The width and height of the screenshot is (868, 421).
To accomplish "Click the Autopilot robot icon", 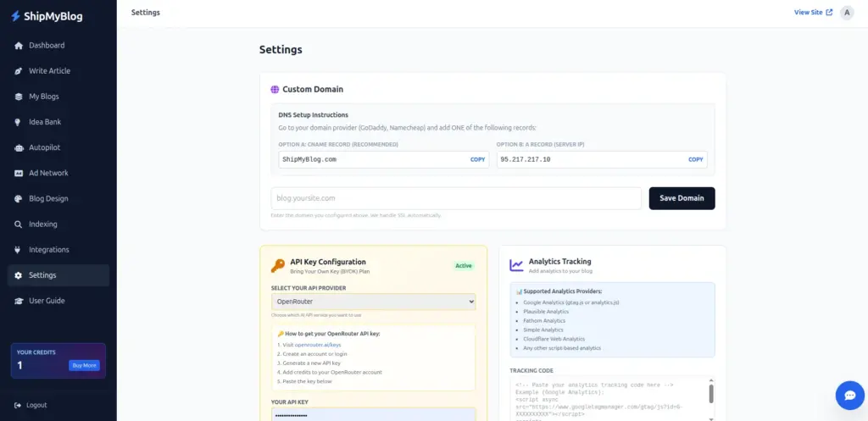I will pyautogui.click(x=19, y=147).
